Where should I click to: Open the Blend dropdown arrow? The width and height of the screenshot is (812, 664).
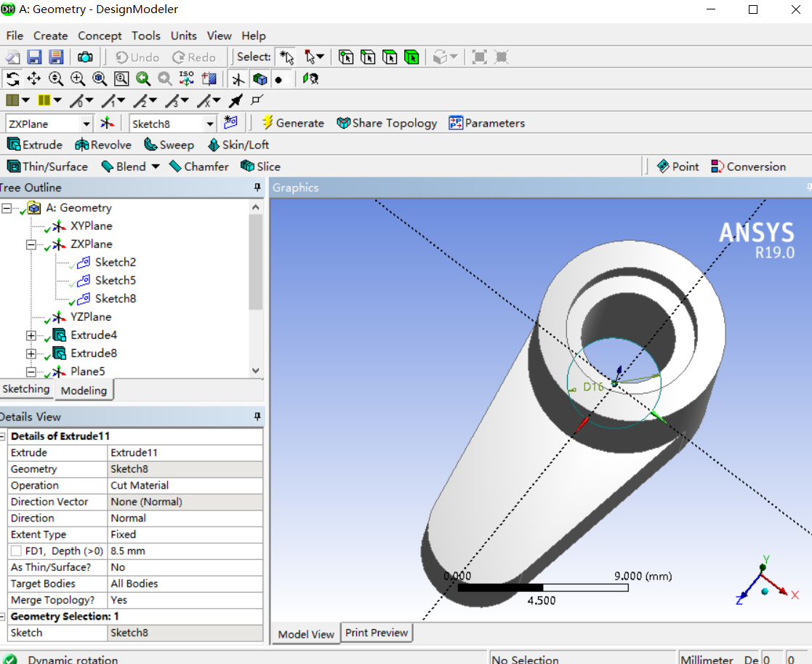tap(156, 167)
